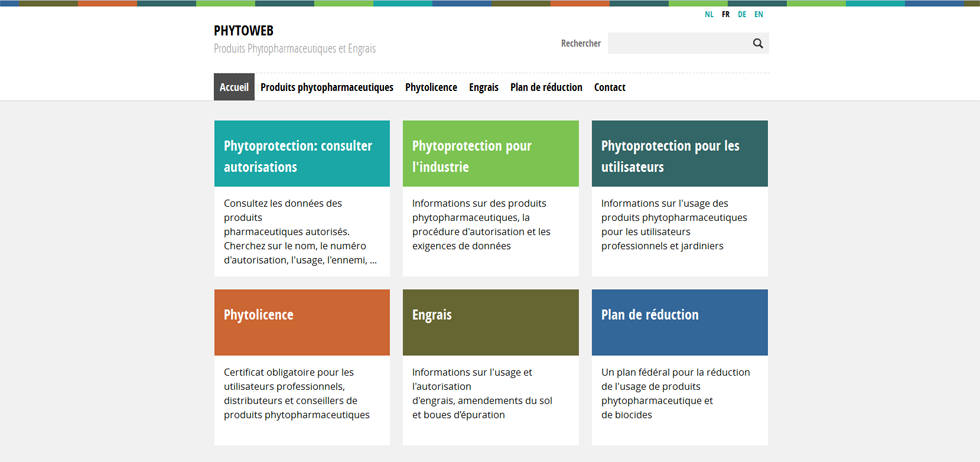Image resolution: width=980 pixels, height=462 pixels.
Task: Change site language to DE
Action: pos(742,15)
